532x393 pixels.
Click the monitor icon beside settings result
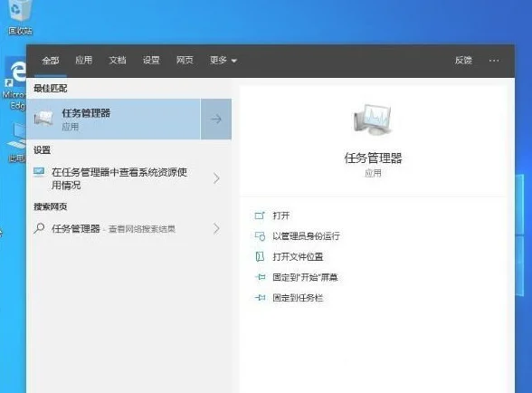pos(39,172)
